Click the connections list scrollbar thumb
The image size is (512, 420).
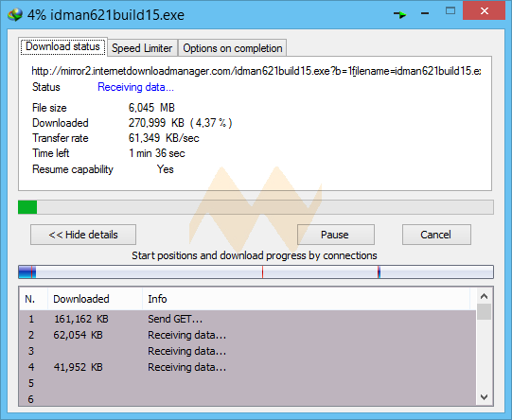pyautogui.click(x=484, y=312)
